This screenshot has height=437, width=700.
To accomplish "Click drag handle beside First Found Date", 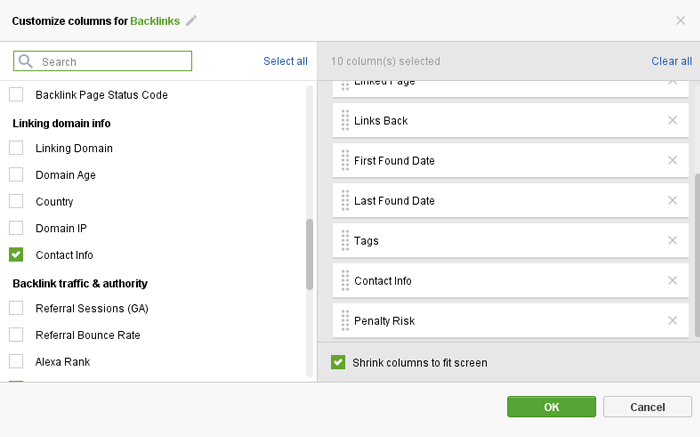I will [x=345, y=160].
